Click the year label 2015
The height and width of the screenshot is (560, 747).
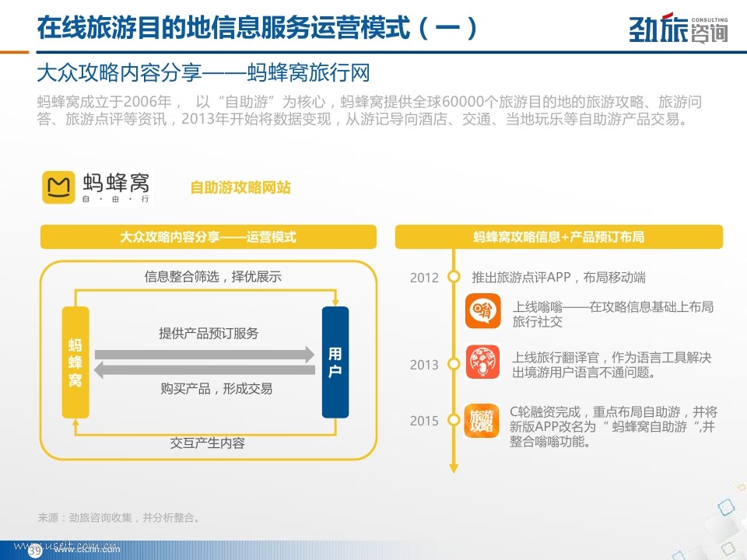(424, 421)
